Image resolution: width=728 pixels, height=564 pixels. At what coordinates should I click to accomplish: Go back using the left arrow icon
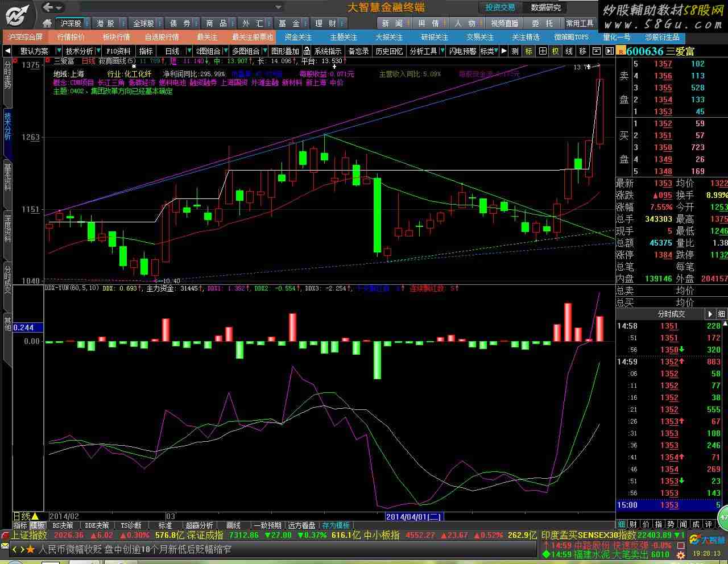click(x=49, y=7)
